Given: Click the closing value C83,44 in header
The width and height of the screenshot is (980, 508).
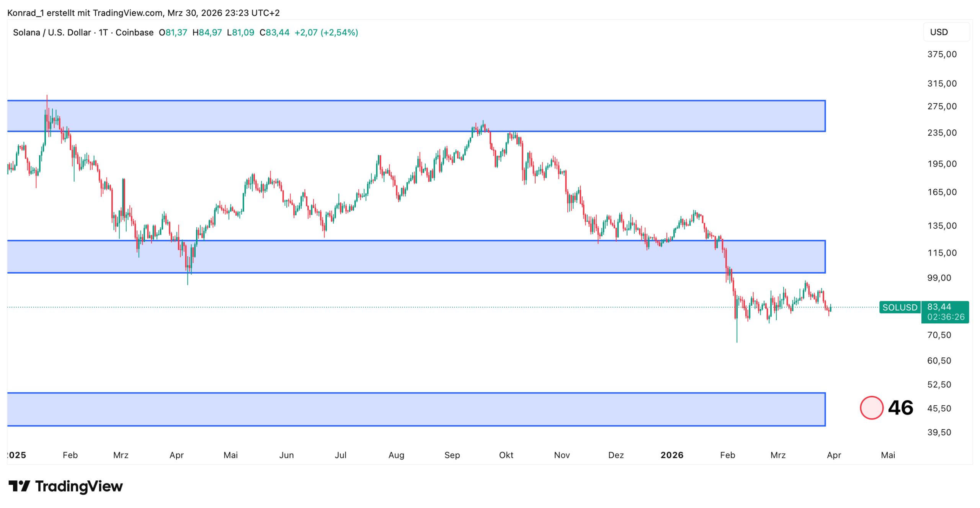Looking at the screenshot, I should pyautogui.click(x=274, y=33).
